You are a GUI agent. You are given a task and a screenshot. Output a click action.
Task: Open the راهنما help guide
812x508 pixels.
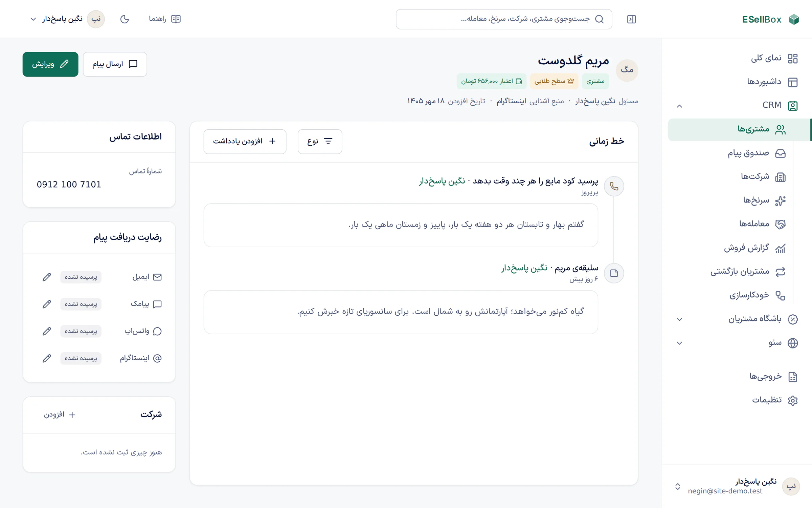tap(165, 19)
